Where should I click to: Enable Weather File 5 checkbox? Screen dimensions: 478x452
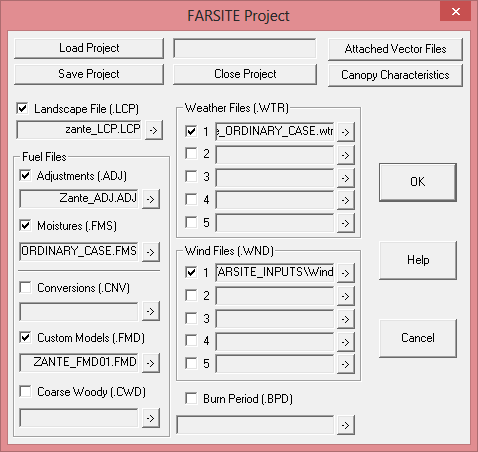(191, 222)
